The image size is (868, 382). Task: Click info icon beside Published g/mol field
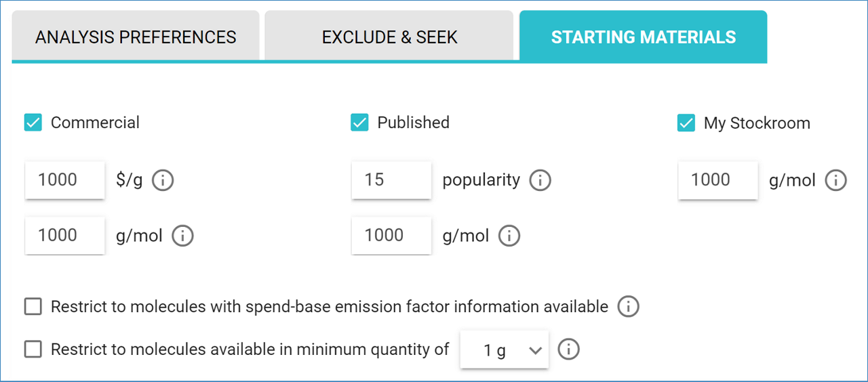point(509,236)
